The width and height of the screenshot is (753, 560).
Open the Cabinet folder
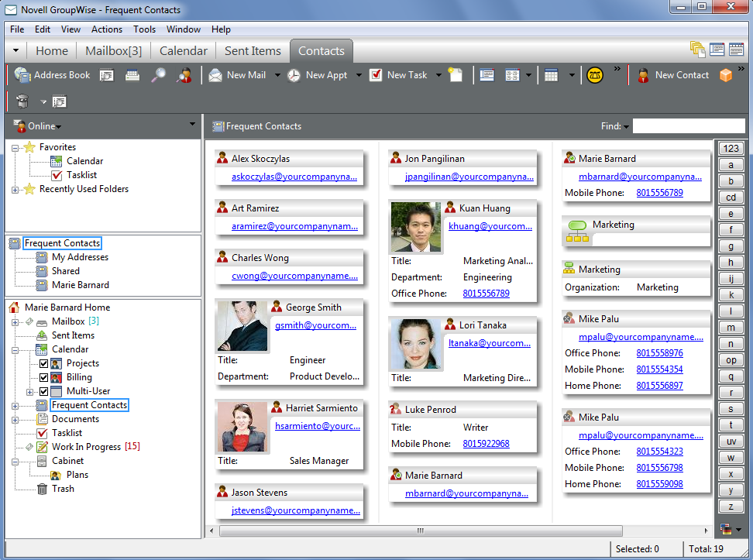(x=67, y=461)
